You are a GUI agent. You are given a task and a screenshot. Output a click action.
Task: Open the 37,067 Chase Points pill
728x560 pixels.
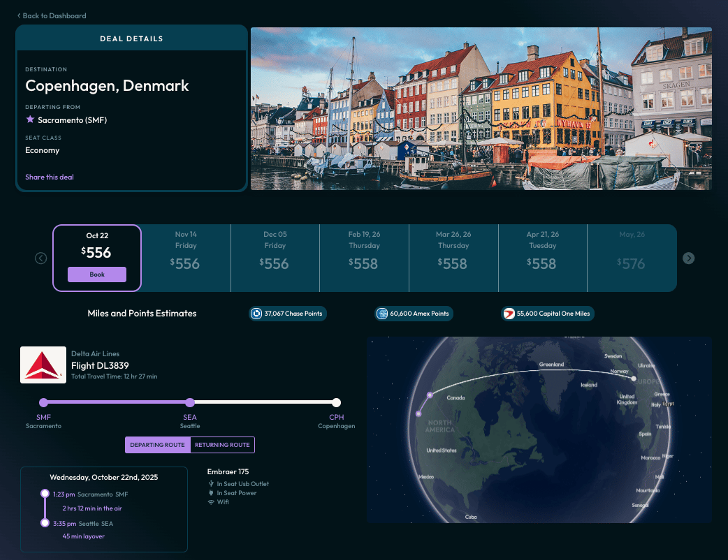click(288, 314)
